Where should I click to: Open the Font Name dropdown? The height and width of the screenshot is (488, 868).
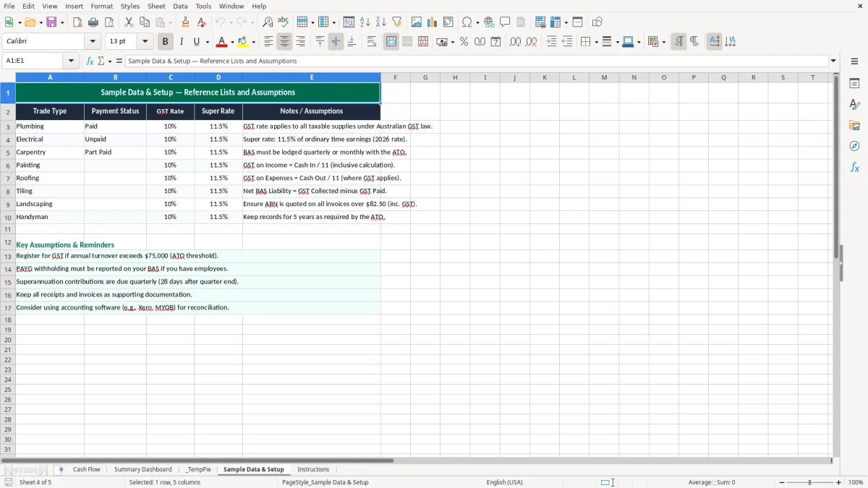point(93,42)
